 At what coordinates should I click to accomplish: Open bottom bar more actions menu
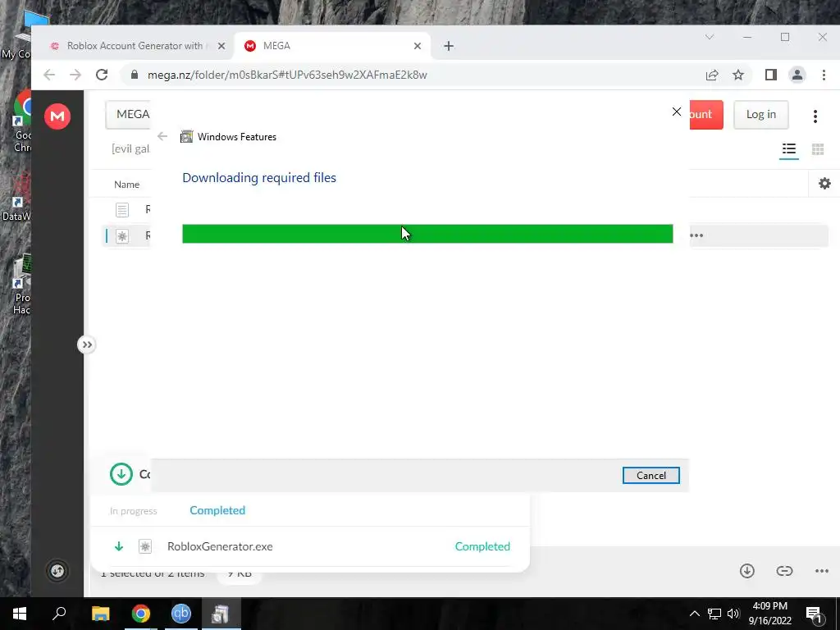point(822,571)
